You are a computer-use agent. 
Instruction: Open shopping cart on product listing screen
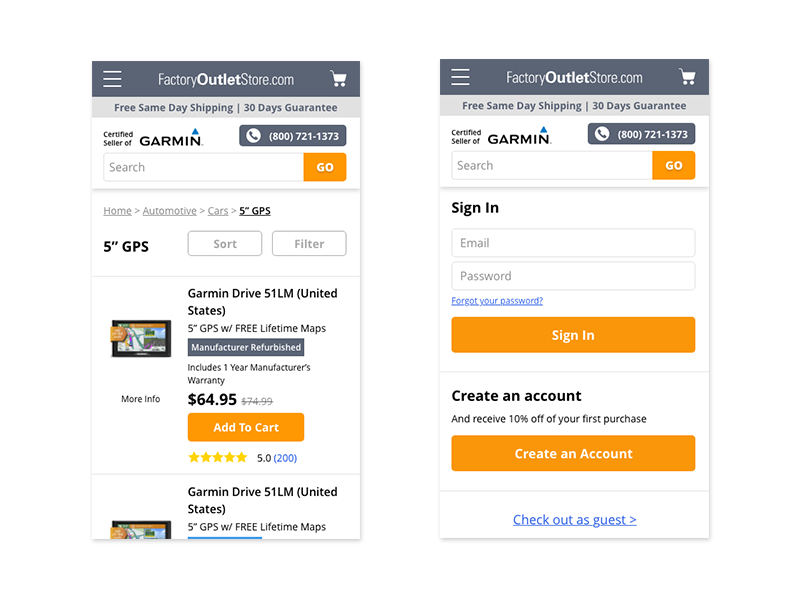click(338, 79)
